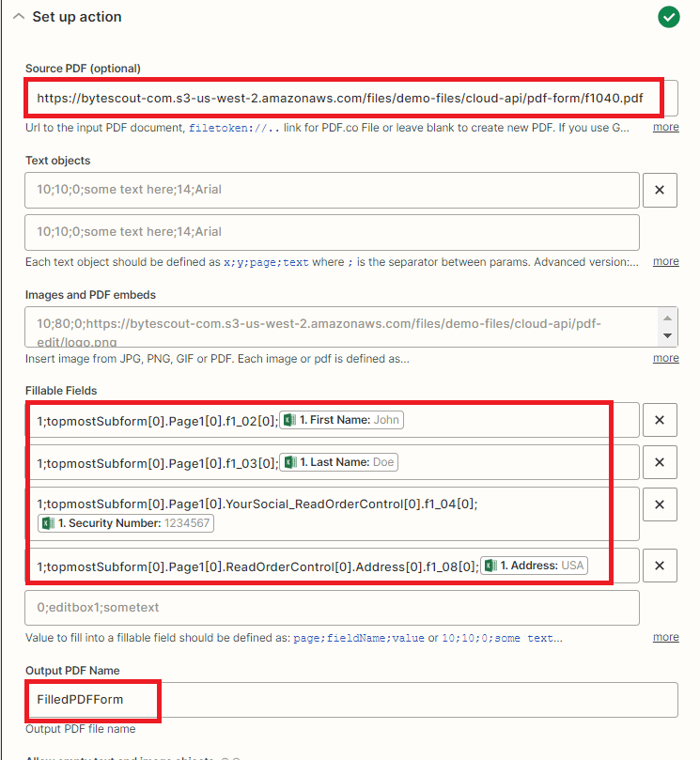
Task: Open the more link for Images and PDF embeds
Action: [x=665, y=358]
